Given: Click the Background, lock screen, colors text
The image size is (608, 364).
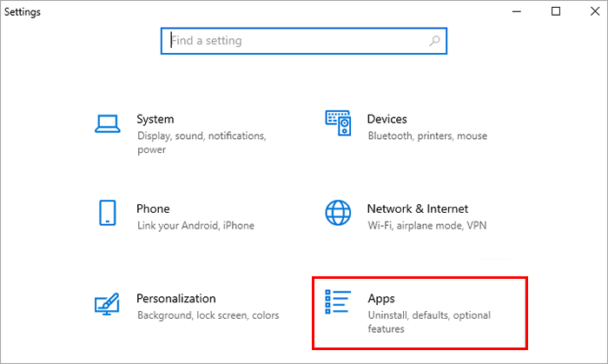Looking at the screenshot, I should (x=208, y=315).
